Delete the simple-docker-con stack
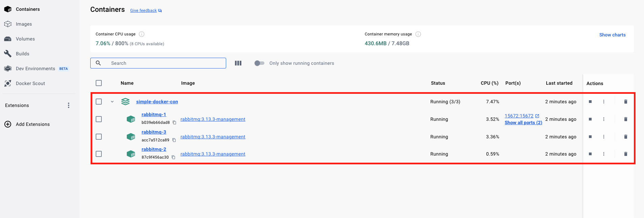The height and width of the screenshot is (218, 644). tap(626, 102)
